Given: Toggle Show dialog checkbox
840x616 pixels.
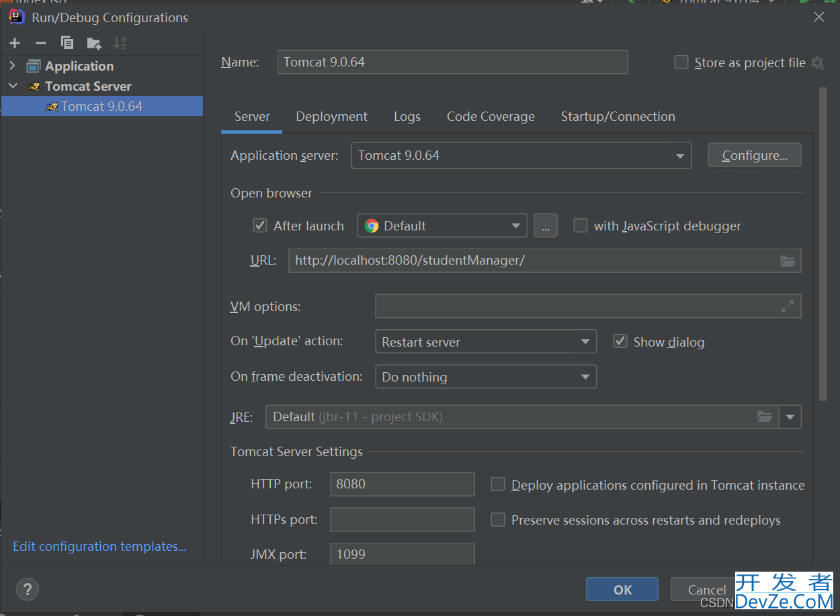Looking at the screenshot, I should [620, 341].
